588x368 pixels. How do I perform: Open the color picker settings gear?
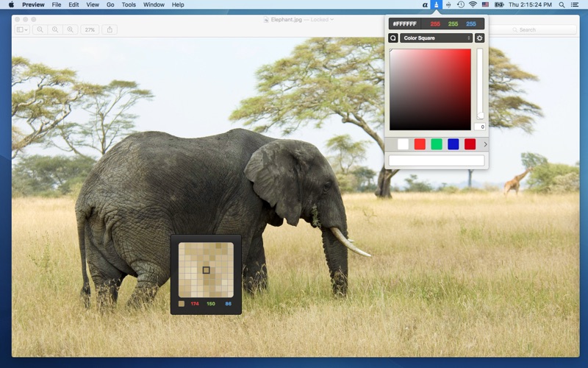pyautogui.click(x=479, y=38)
